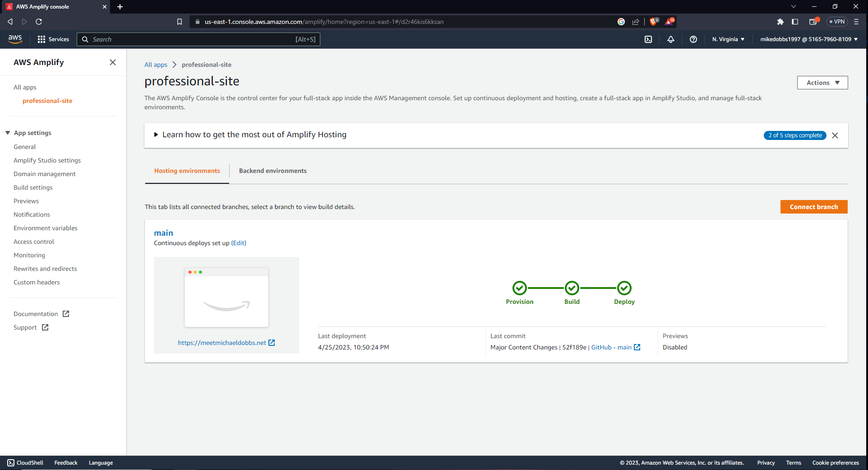
Task: Open the help question mark icon
Action: coord(693,39)
